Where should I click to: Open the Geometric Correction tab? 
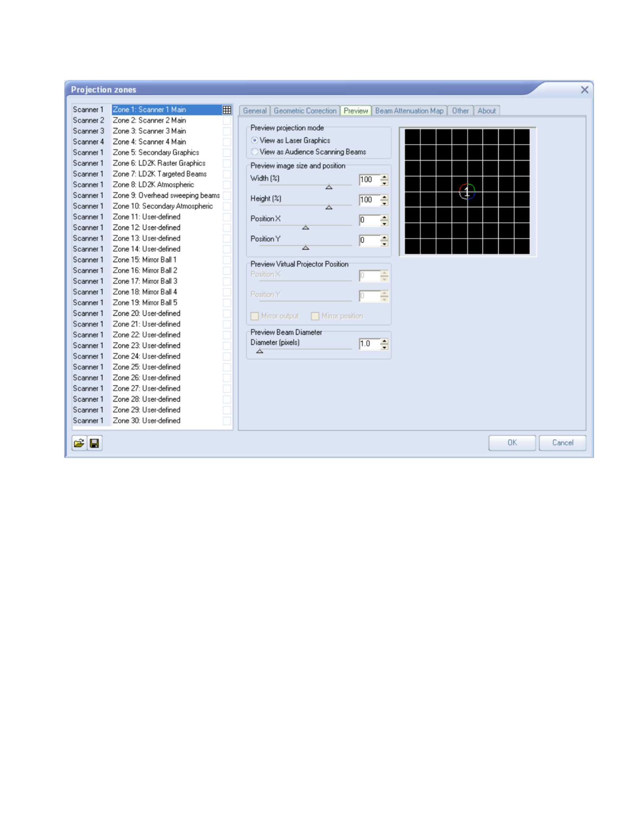305,111
